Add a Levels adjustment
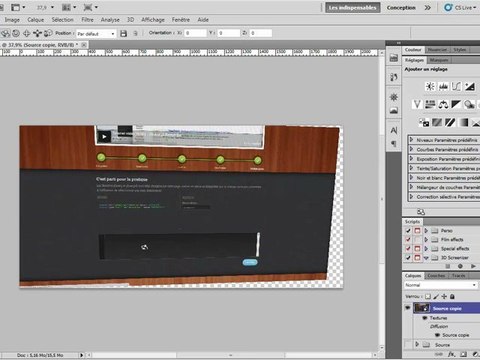 click(443, 87)
